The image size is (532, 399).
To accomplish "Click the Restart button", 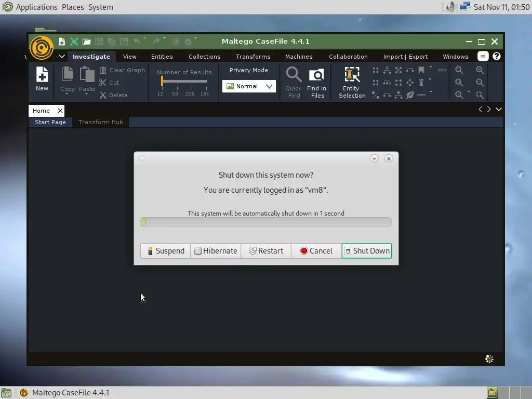I will coord(266,251).
